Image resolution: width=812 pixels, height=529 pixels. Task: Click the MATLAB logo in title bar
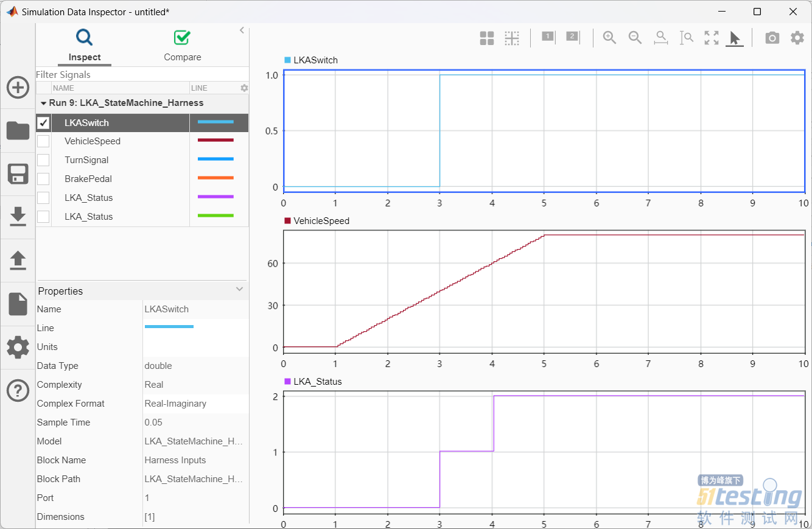pyautogui.click(x=12, y=12)
